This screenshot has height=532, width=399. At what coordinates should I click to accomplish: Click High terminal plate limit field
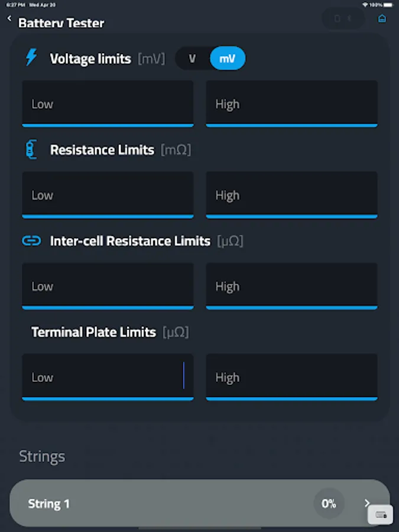pyautogui.click(x=291, y=378)
